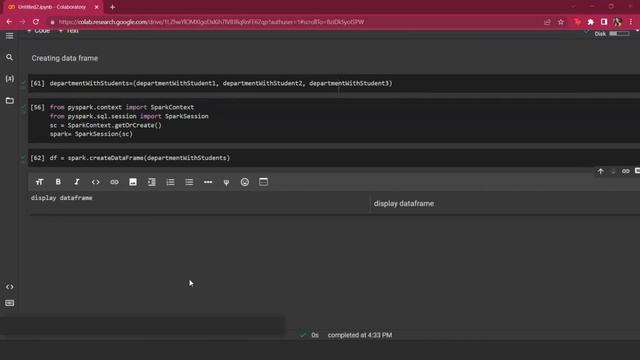
Task: Add a bulleted list in text cell
Action: pos(189,182)
